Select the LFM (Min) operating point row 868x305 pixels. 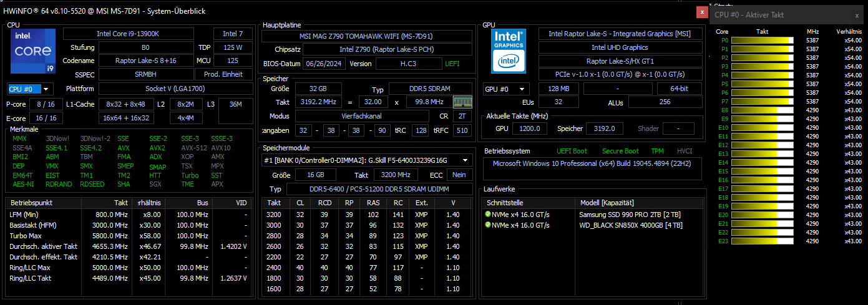[x=128, y=215]
